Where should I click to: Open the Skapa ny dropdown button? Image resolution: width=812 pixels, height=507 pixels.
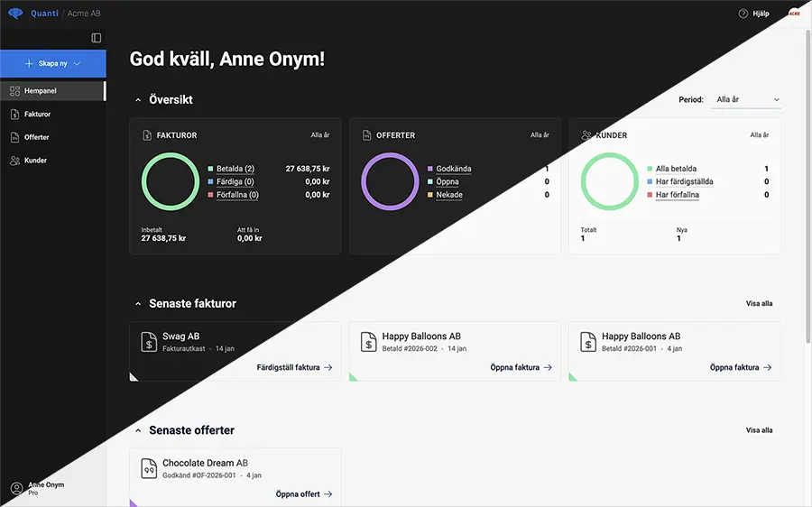pyautogui.click(x=53, y=64)
